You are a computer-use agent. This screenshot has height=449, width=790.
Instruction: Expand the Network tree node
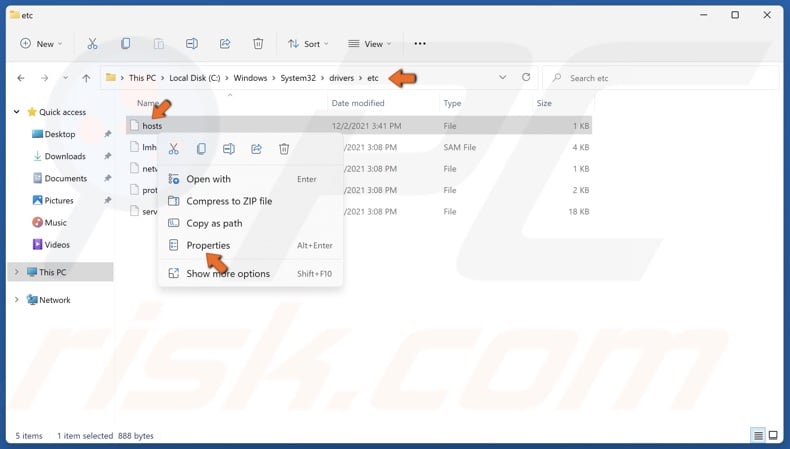click(17, 300)
